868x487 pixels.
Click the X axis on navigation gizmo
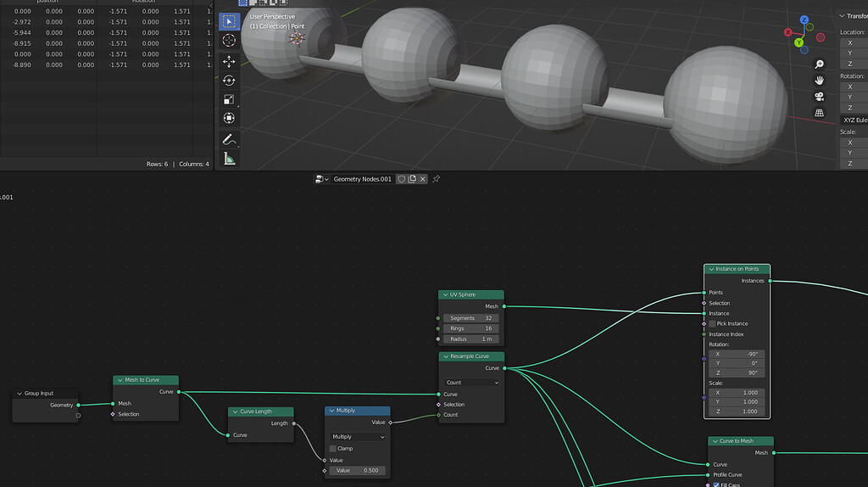(x=787, y=32)
